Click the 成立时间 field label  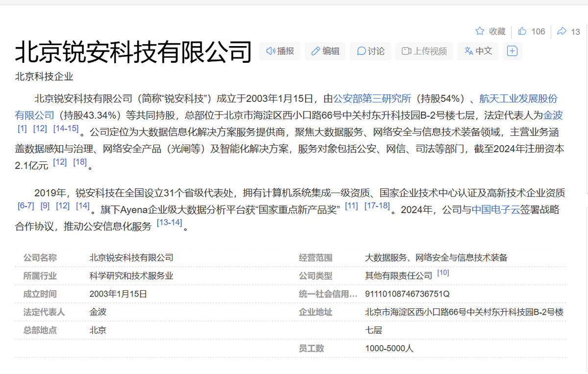click(x=40, y=294)
